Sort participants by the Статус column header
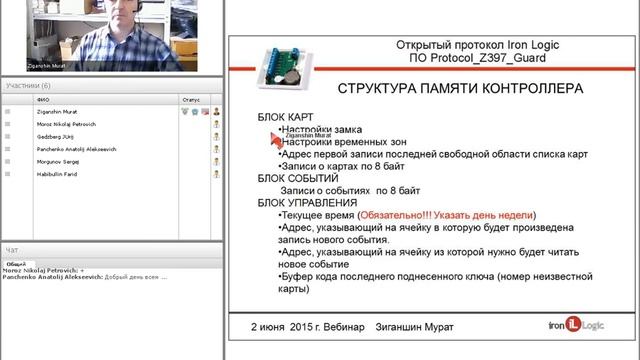Screen dimensions: 640x360 coord(194,100)
